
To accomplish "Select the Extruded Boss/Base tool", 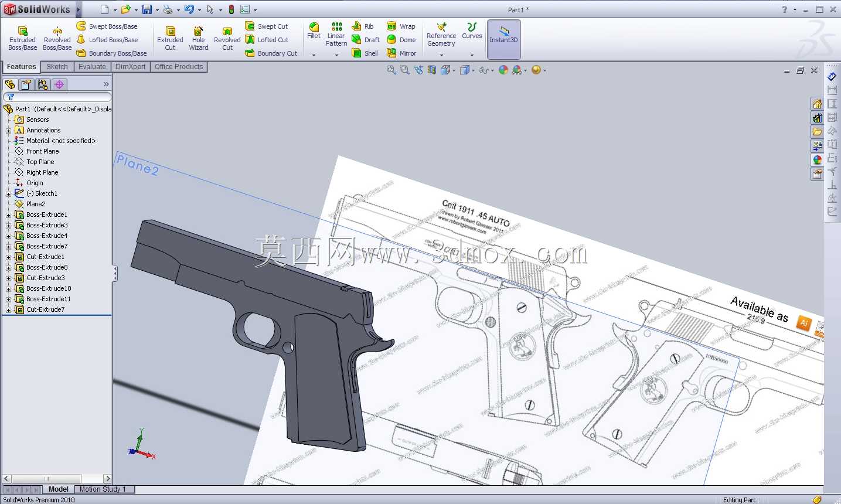I will coord(22,39).
